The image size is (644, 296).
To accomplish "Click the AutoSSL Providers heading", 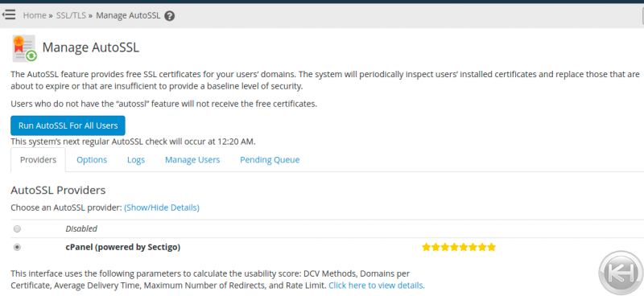I will [x=58, y=190].
